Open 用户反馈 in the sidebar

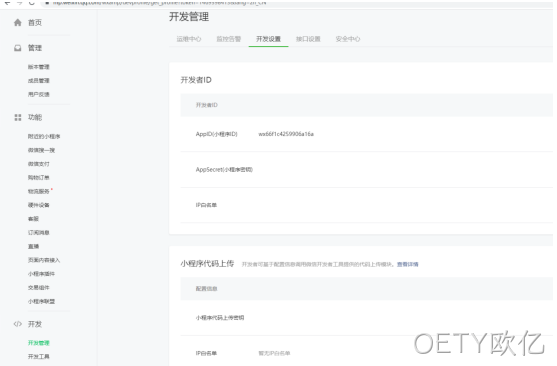(x=39, y=95)
